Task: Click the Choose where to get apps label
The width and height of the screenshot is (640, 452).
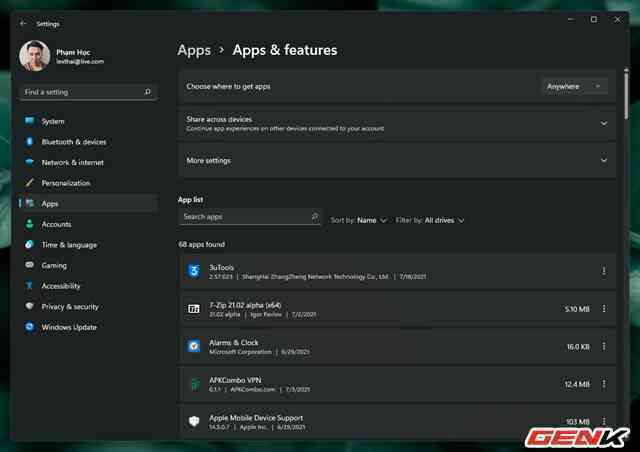Action: tap(228, 87)
